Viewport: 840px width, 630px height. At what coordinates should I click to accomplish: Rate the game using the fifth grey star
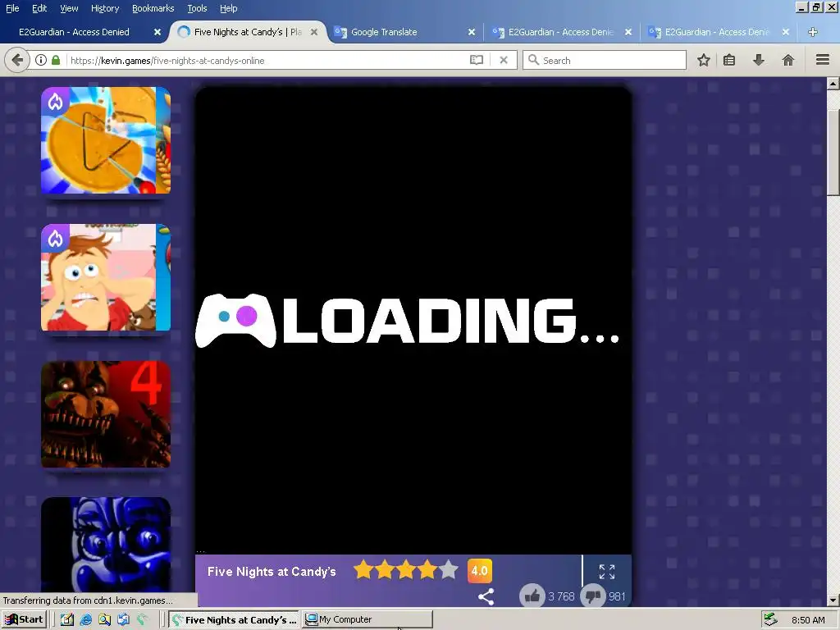point(449,570)
